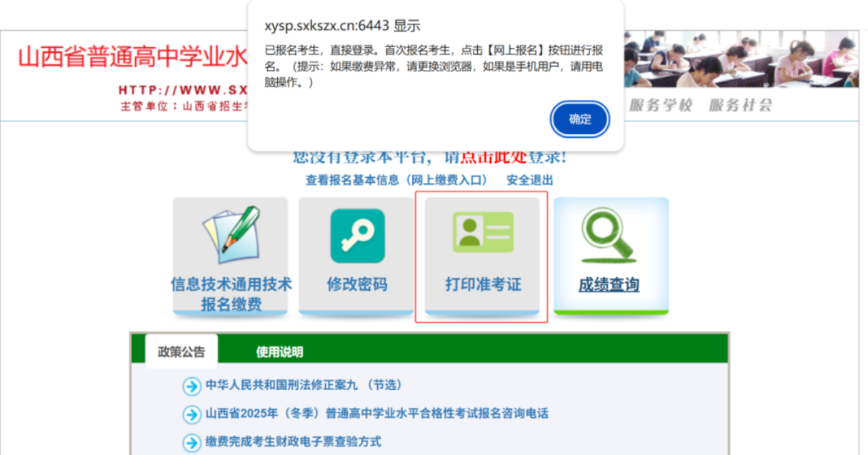Switch to the 使用说明 tab

pyautogui.click(x=279, y=351)
